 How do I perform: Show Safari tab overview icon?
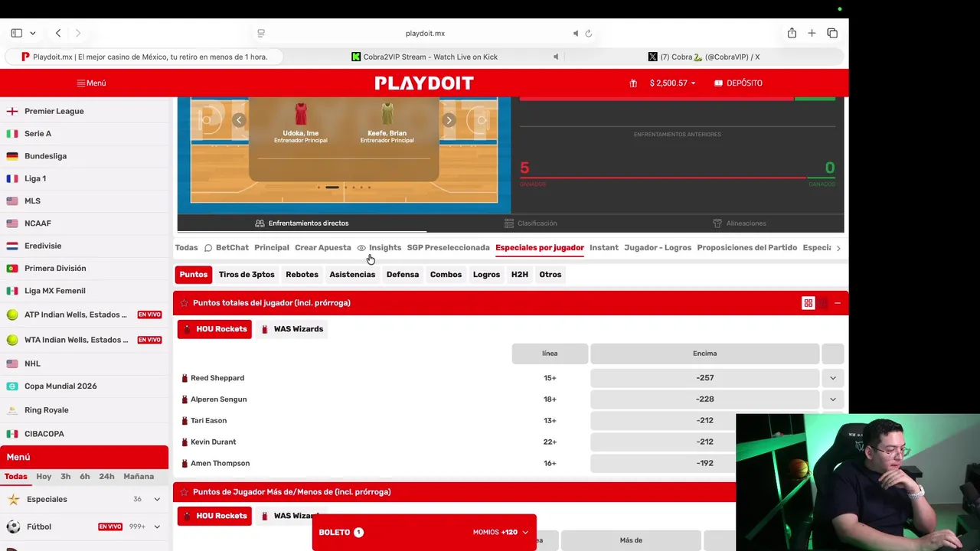[x=832, y=33]
